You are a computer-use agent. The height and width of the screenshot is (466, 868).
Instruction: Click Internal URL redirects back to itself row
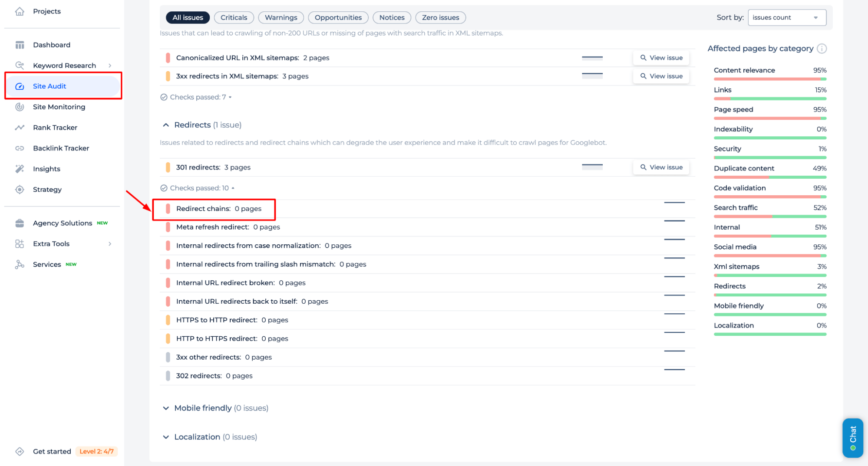427,302
